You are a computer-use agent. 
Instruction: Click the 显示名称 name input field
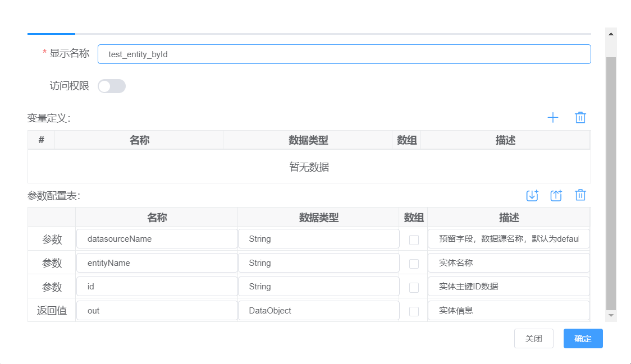coord(344,54)
